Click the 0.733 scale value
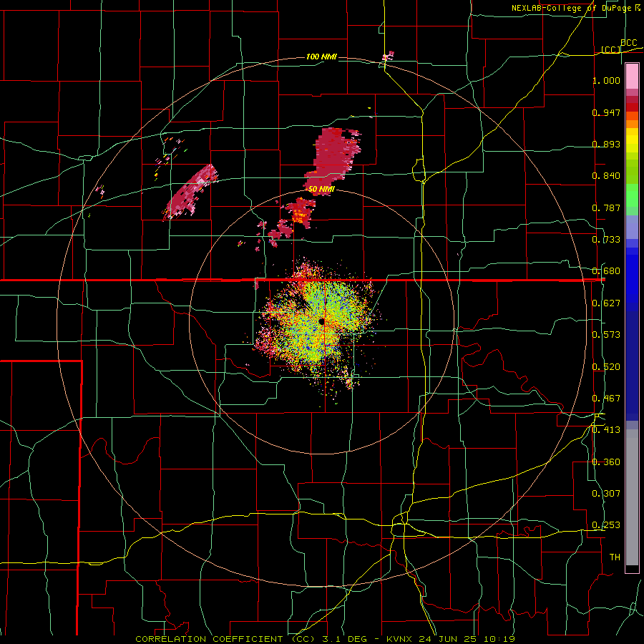The height and width of the screenshot is (644, 644). (x=606, y=240)
